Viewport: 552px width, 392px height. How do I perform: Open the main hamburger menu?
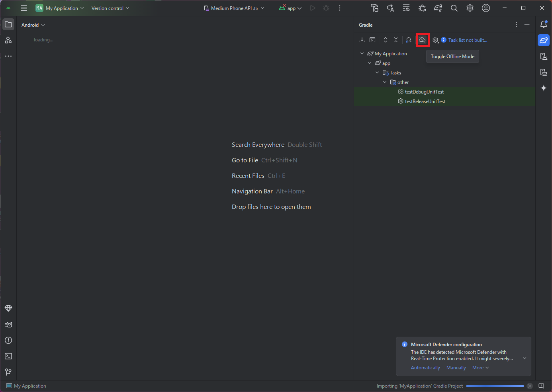24,8
